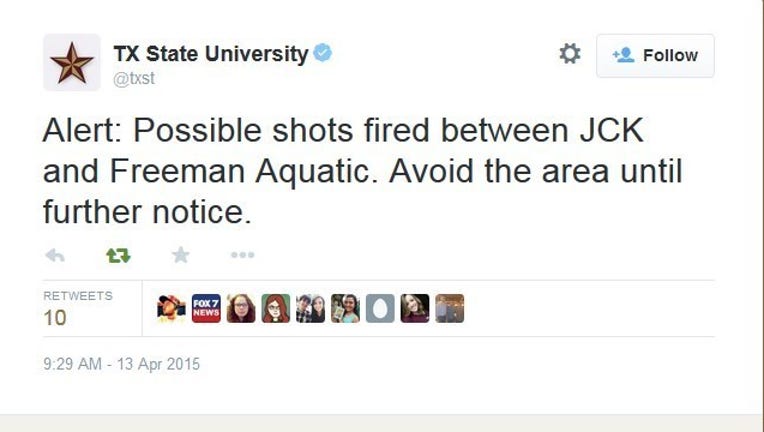Open the two-person photo retweeter avatar
The image size is (764, 432).
[310, 308]
